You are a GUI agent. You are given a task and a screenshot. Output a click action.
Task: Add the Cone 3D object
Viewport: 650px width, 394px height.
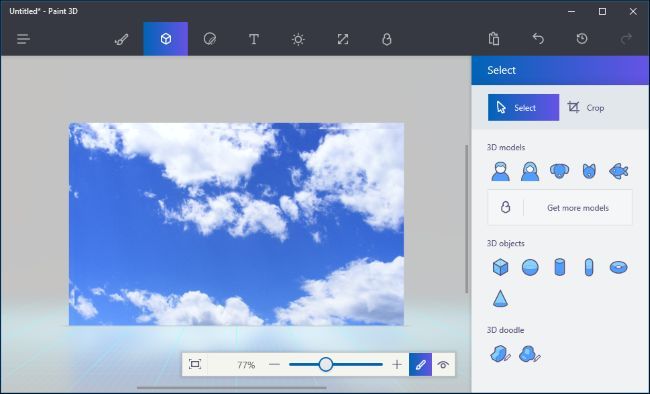pyautogui.click(x=500, y=298)
